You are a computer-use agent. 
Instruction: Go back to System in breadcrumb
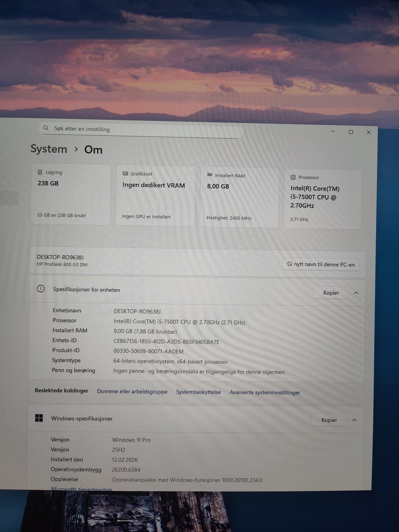[49, 149]
